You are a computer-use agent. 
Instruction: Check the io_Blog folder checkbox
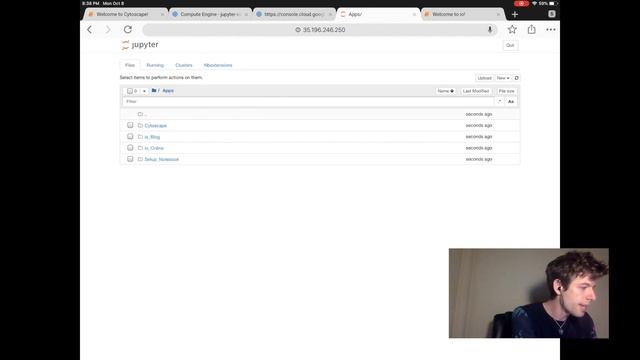pos(130,136)
